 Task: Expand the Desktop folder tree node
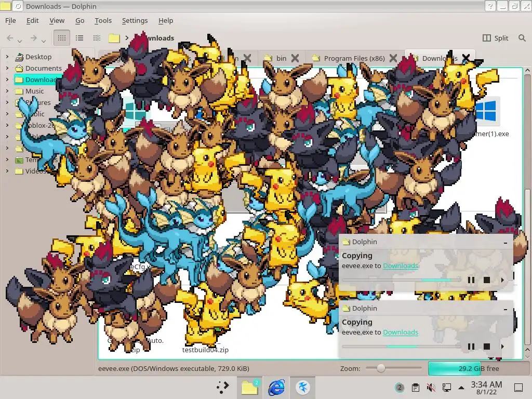tap(7, 57)
